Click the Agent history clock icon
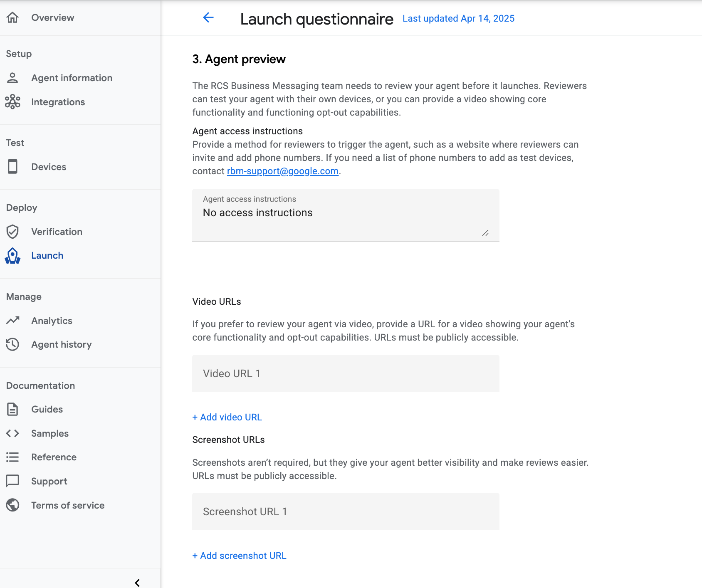Viewport: 702px width, 588px height. 12,344
